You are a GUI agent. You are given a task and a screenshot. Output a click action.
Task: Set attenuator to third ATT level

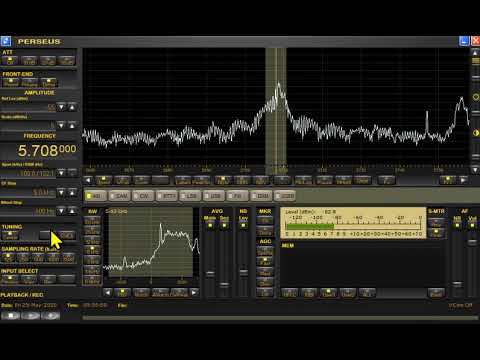(48, 61)
